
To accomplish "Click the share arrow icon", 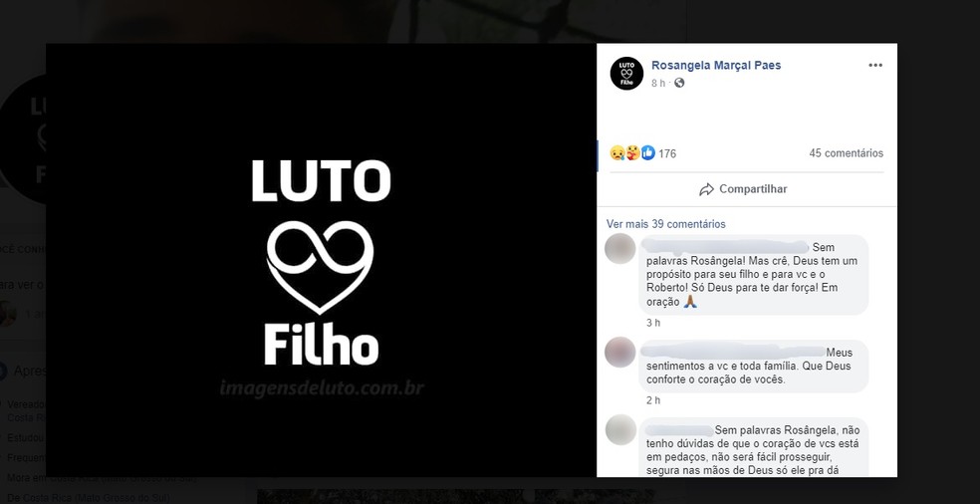I will point(706,189).
